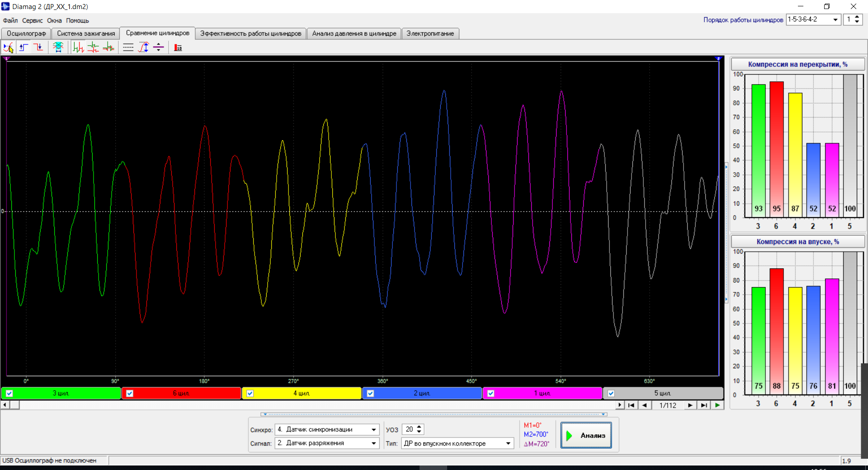
Task: Click the overlapped green-red waveforms icon
Action: (108, 47)
